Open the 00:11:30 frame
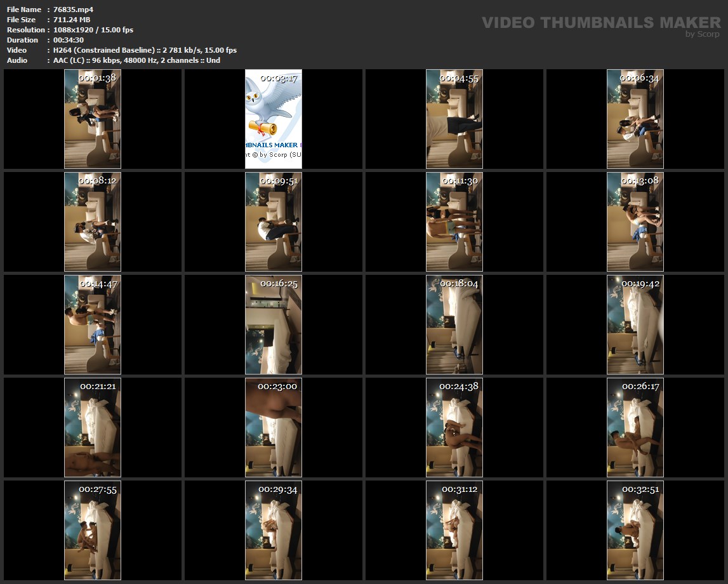The height and width of the screenshot is (584, 728). [x=454, y=222]
